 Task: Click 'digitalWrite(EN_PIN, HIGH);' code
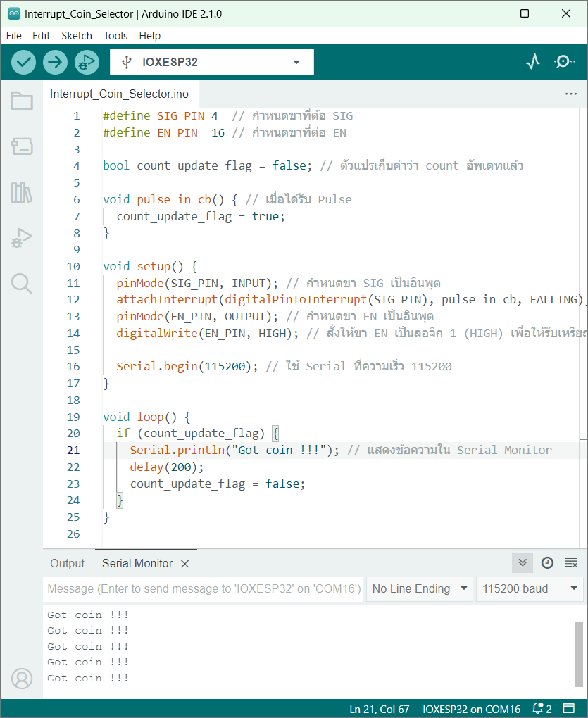tap(207, 334)
